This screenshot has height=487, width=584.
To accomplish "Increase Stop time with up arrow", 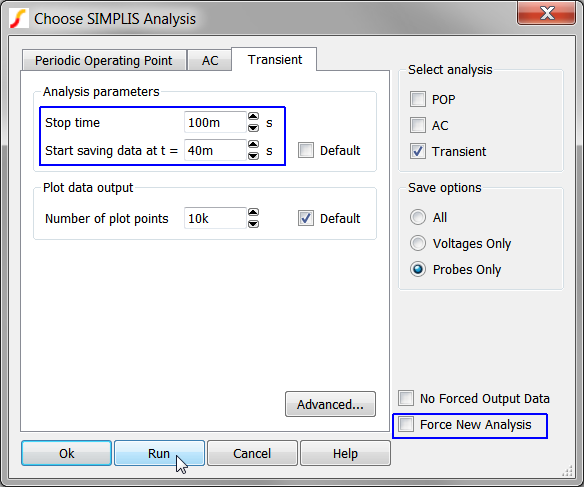I will coord(253,117).
